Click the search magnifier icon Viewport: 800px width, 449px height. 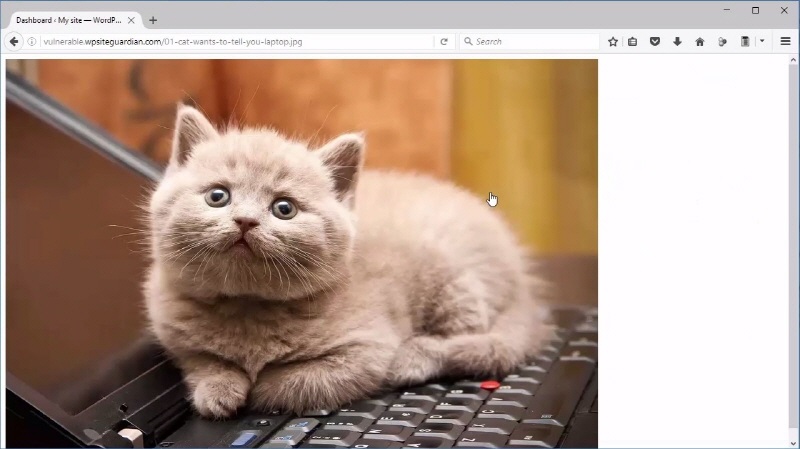[x=468, y=41]
